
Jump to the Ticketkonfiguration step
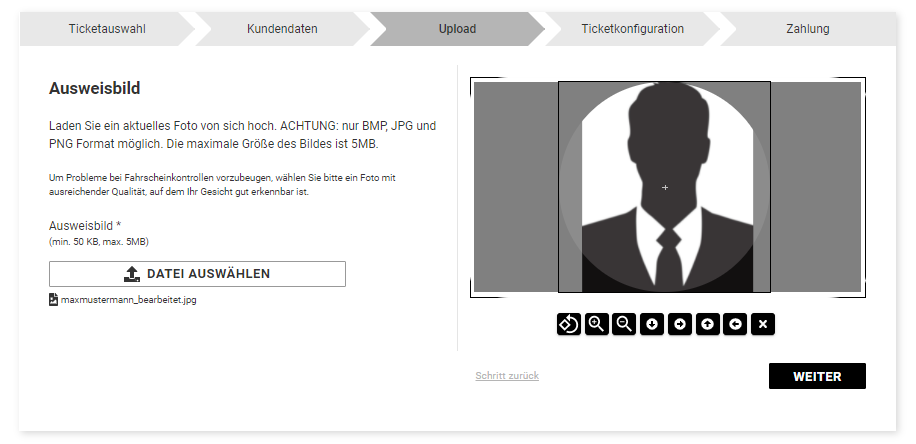click(x=633, y=29)
